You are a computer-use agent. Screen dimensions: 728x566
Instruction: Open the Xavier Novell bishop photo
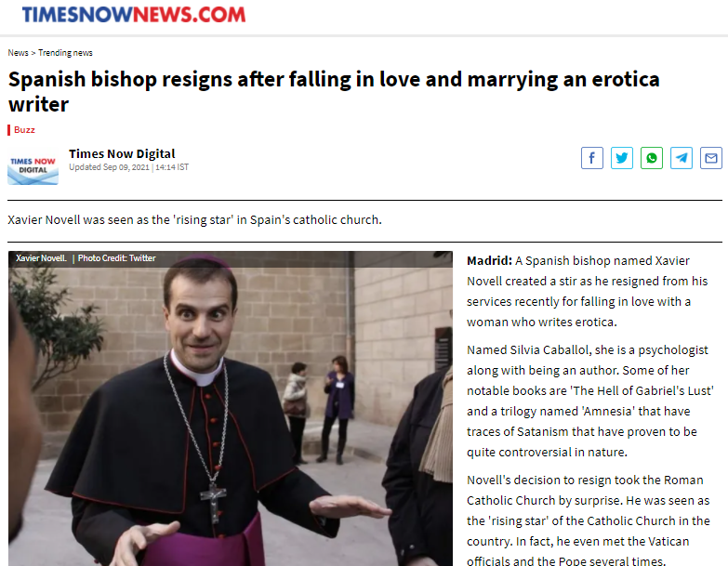click(231, 409)
